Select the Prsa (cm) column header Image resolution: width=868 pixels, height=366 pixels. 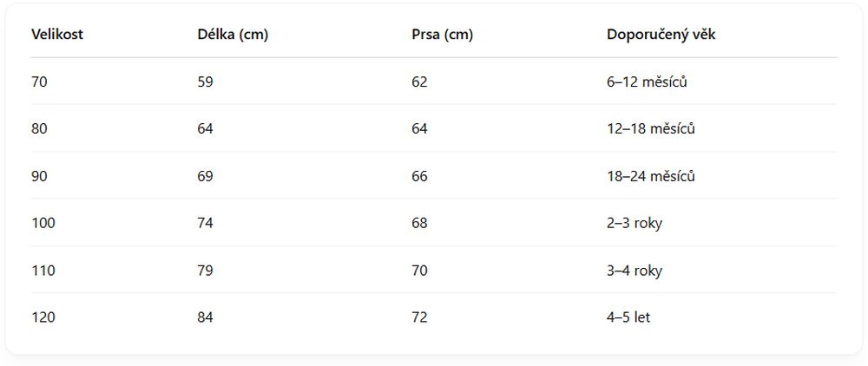(x=443, y=35)
